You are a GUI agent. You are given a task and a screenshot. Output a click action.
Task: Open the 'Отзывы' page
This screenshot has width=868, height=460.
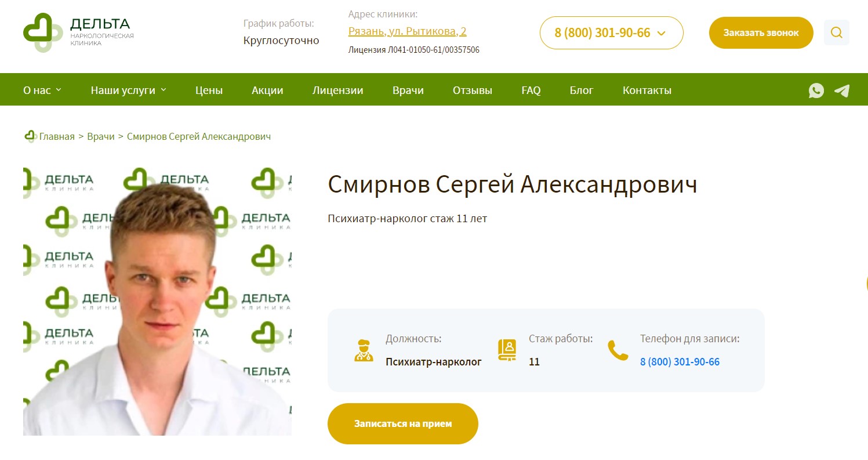pos(472,90)
